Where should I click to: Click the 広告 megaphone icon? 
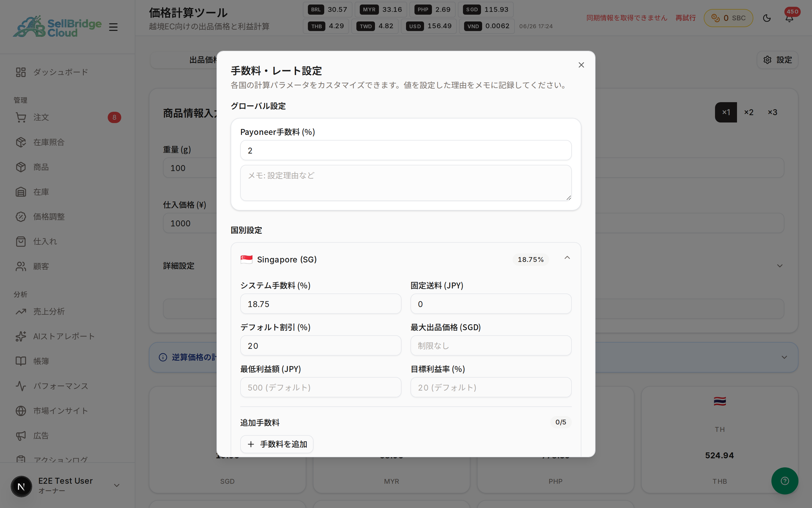[21, 435]
